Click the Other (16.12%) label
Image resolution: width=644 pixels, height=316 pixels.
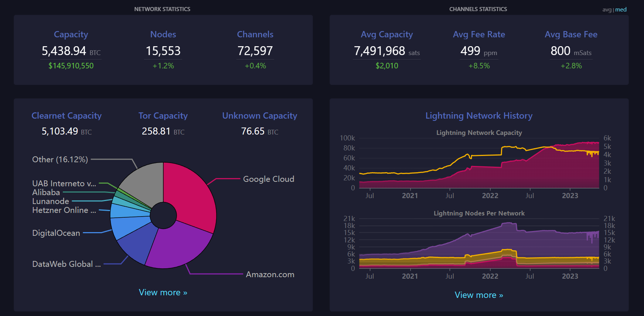(x=60, y=160)
